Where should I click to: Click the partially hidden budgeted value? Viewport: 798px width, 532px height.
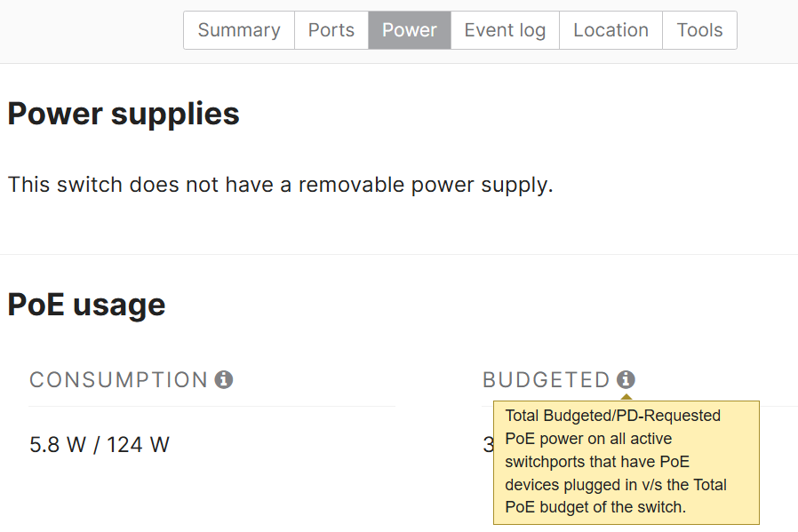click(x=488, y=445)
